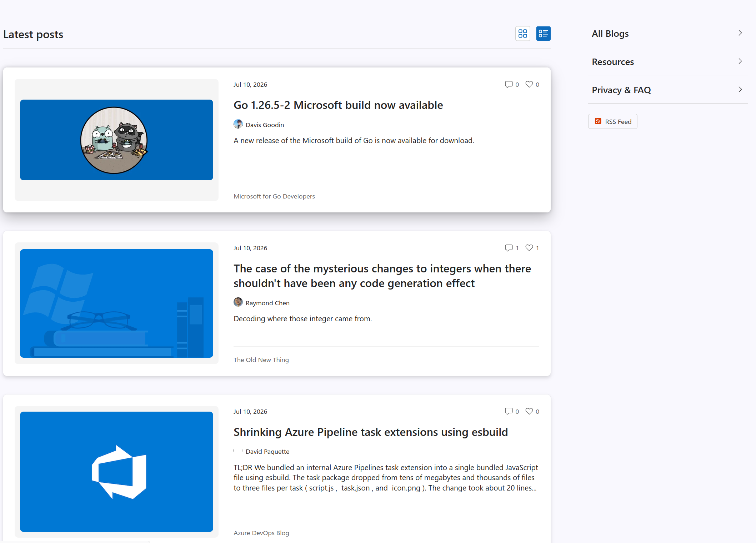Click 'Decoding where those integer came from.'

(x=302, y=319)
